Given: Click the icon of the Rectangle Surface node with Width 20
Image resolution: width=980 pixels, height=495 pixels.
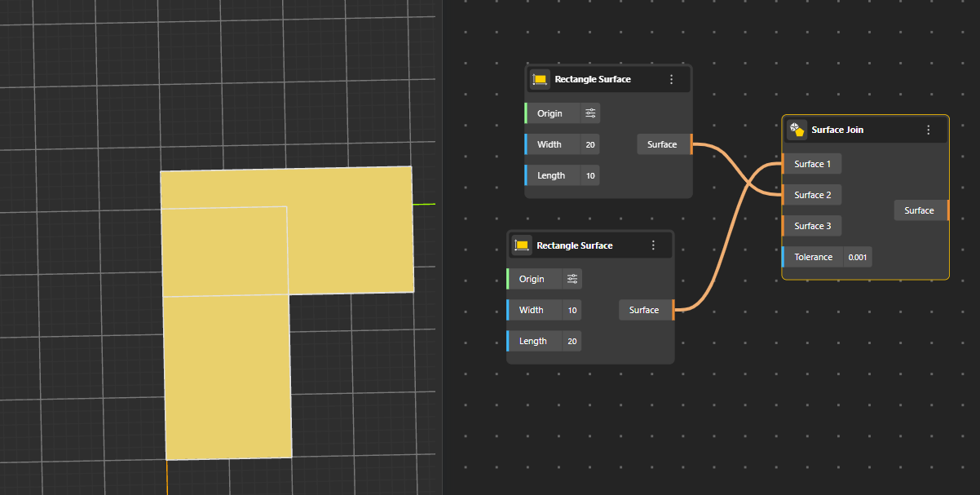Looking at the screenshot, I should tap(540, 80).
